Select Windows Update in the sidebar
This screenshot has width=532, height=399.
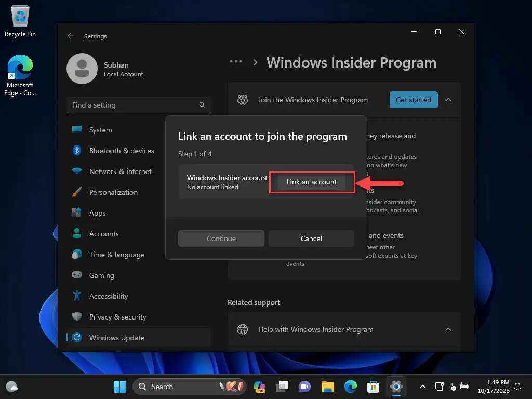(139, 338)
